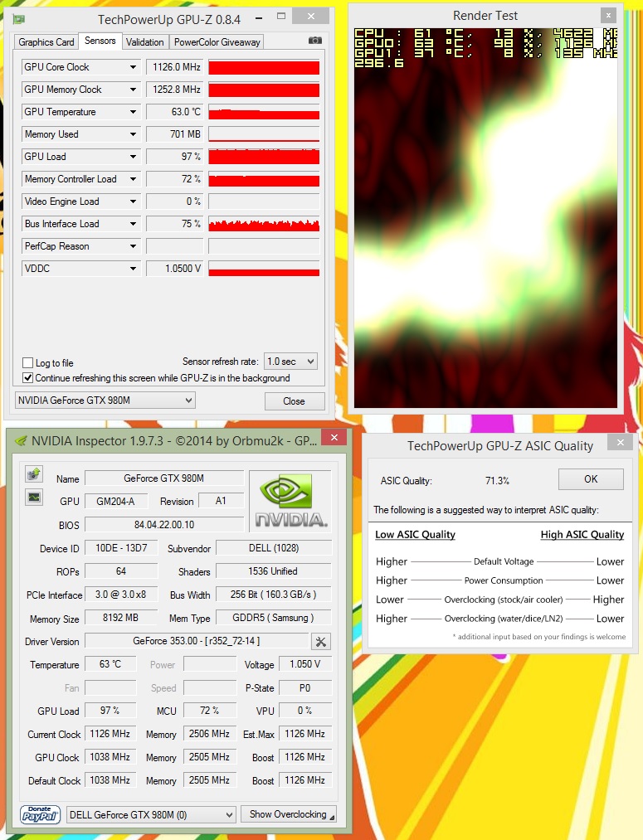Screen dimensions: 643x840
Task: Open GPU Load sensor dropdown
Action: (x=133, y=157)
